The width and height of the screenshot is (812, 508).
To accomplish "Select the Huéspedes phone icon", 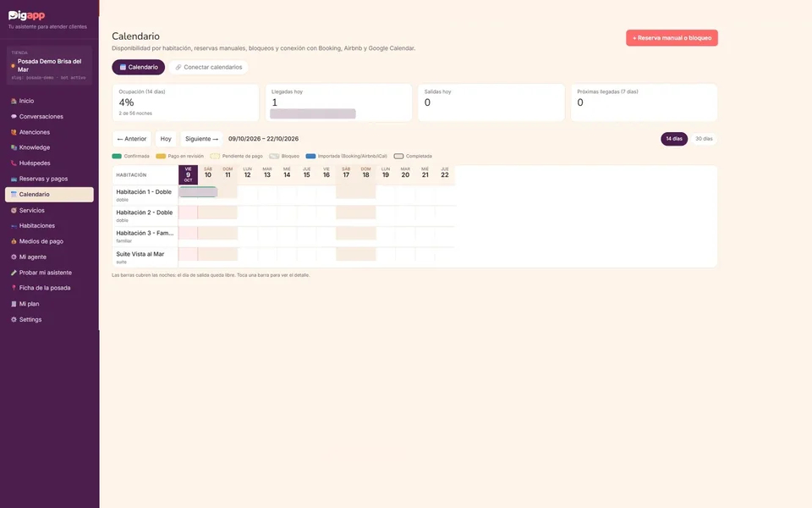I will [x=14, y=163].
